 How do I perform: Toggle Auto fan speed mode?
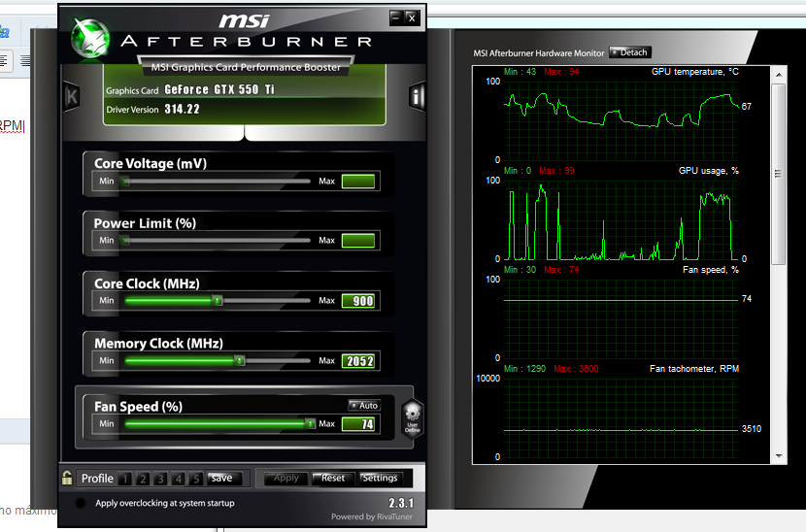[364, 406]
